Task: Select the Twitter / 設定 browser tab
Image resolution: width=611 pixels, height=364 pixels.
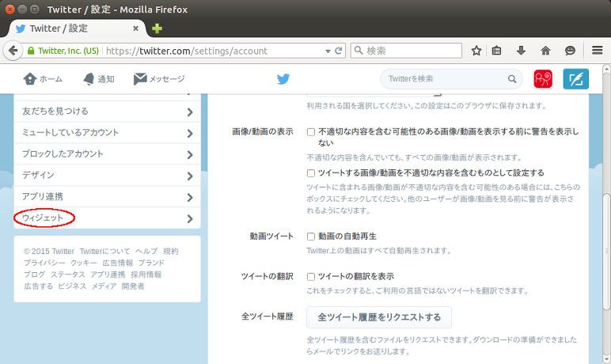Action: 77,28
